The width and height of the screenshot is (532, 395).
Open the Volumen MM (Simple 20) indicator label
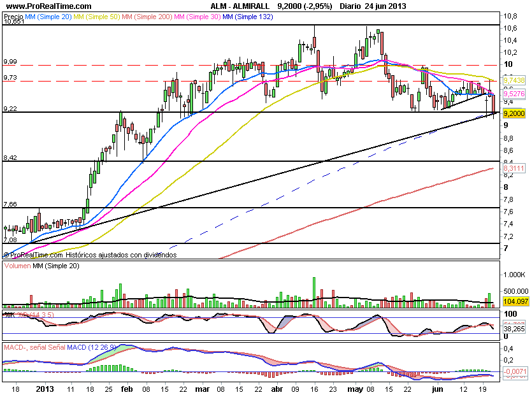[37, 264]
